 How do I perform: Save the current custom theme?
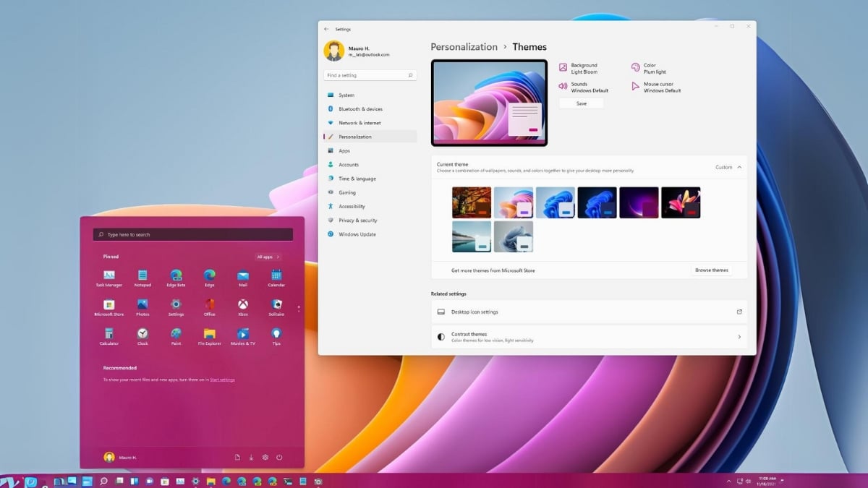pos(581,103)
